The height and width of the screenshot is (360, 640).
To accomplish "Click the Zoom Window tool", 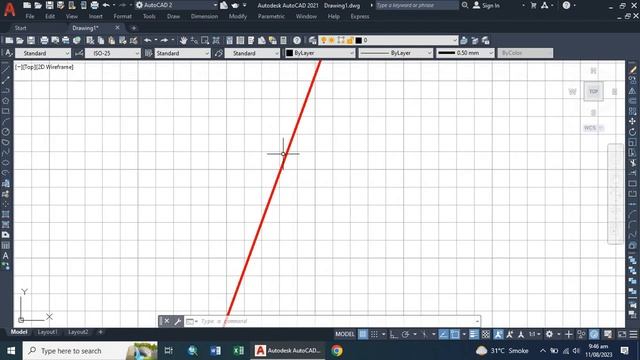I will coord(205,40).
